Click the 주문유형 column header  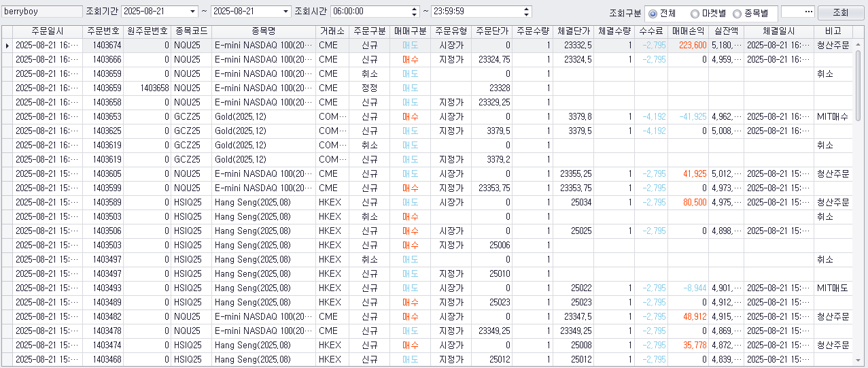click(451, 31)
